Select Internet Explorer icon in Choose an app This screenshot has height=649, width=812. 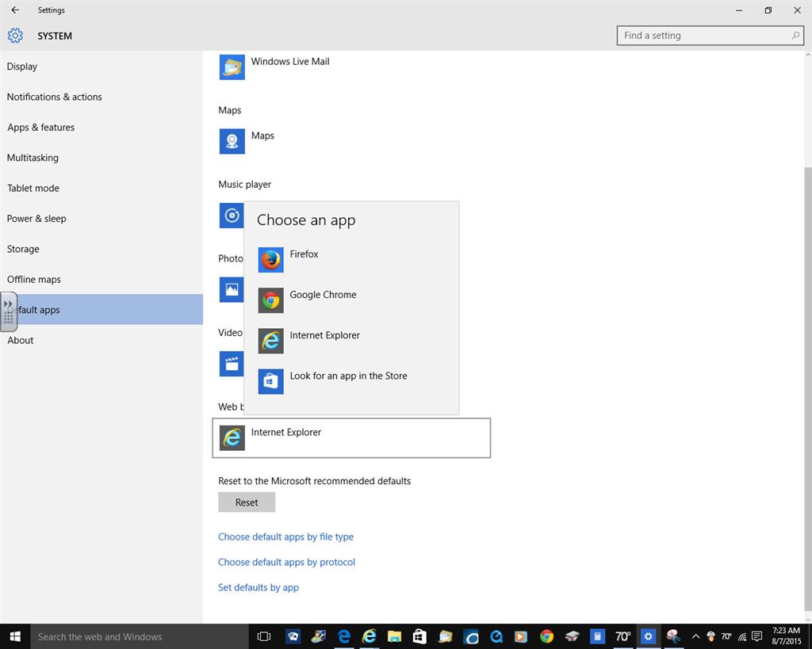[x=271, y=341]
